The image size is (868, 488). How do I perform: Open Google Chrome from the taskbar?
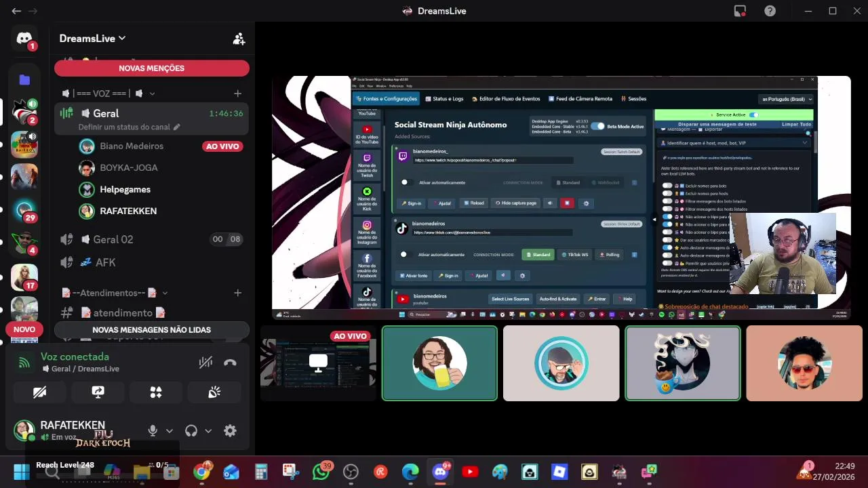click(201, 472)
